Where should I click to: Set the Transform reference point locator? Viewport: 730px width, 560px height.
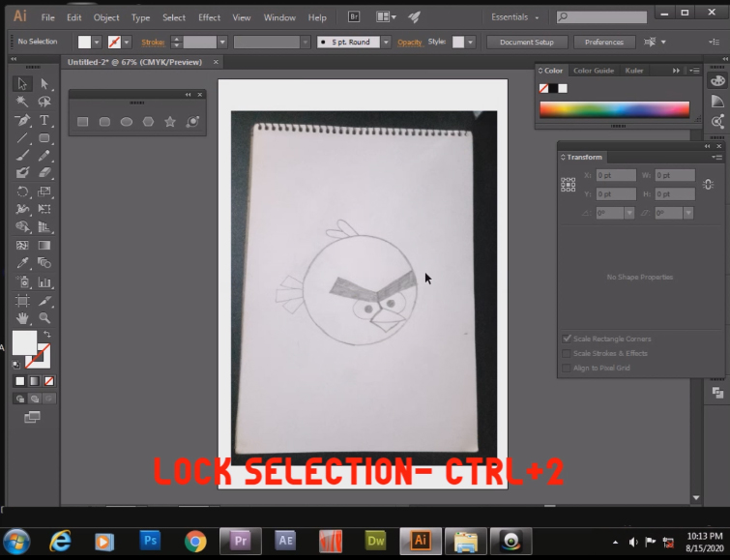click(568, 185)
